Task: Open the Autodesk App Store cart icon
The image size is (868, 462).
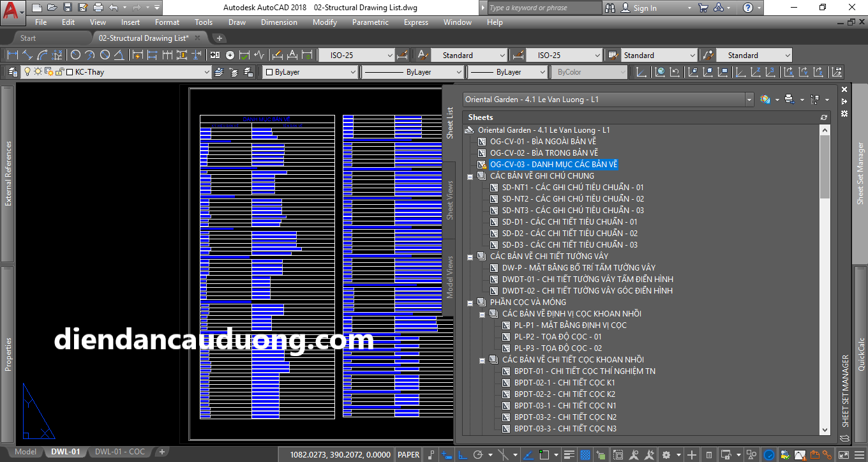Action: point(703,8)
